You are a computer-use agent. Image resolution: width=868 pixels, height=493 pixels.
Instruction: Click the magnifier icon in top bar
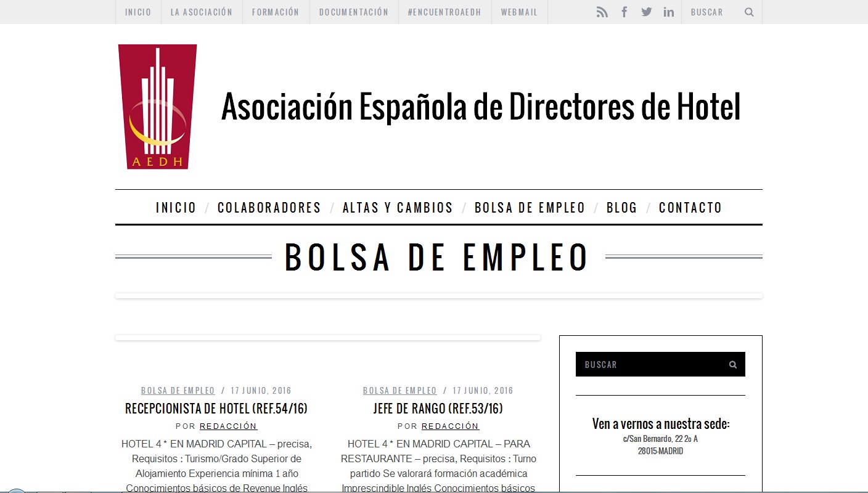[749, 12]
